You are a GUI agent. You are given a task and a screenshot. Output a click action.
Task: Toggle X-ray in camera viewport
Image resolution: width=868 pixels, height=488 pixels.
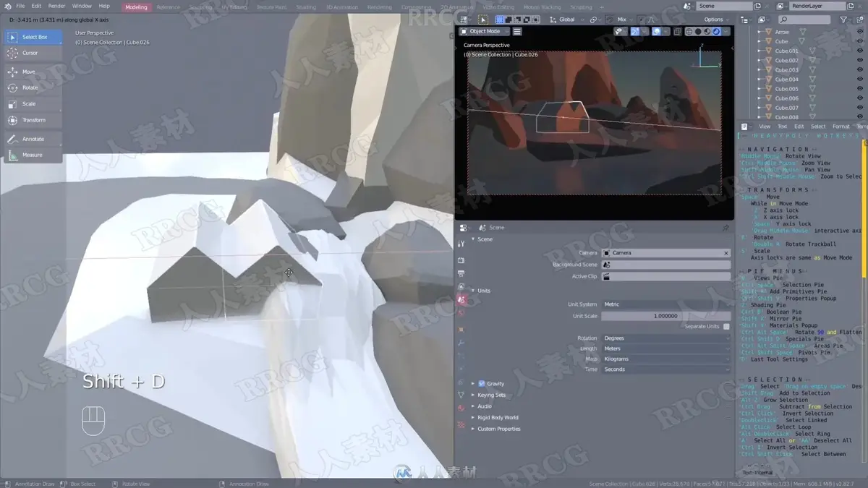click(677, 32)
